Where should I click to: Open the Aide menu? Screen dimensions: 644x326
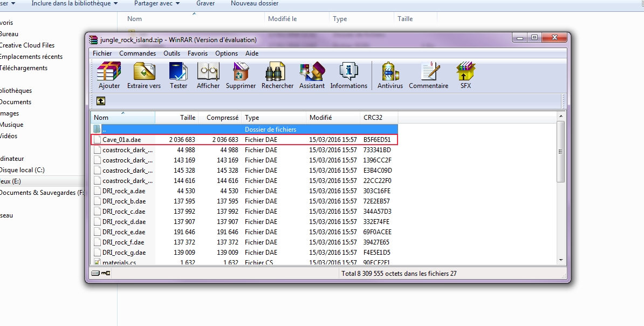click(x=252, y=53)
